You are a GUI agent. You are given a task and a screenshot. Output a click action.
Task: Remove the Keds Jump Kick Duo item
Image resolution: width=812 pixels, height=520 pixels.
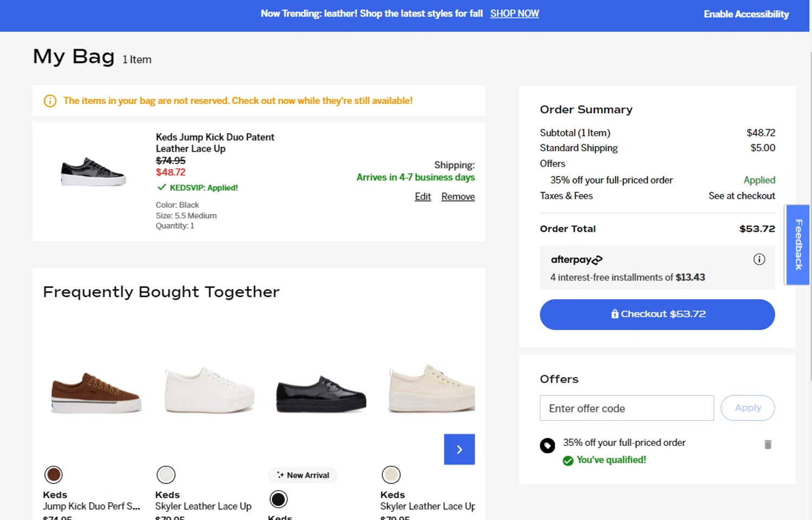(x=458, y=197)
